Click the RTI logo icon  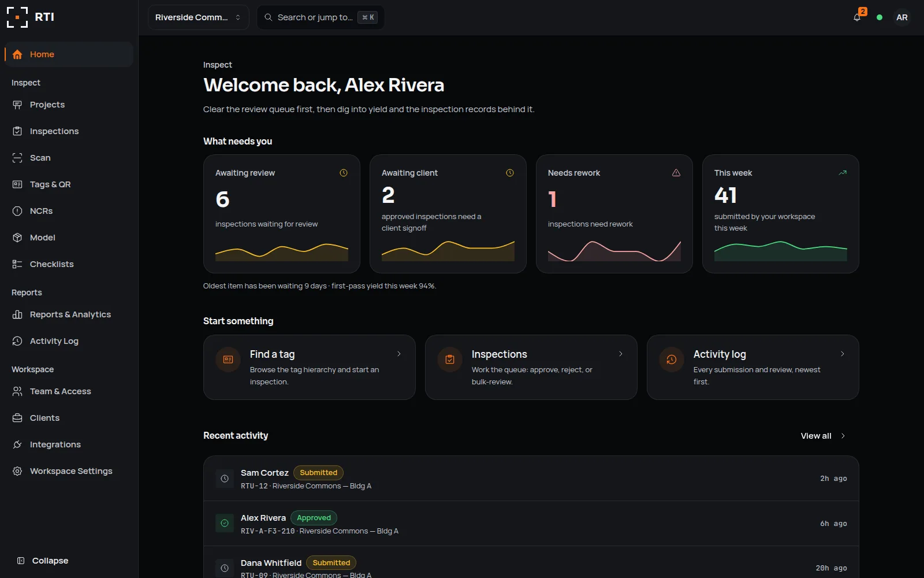click(17, 17)
